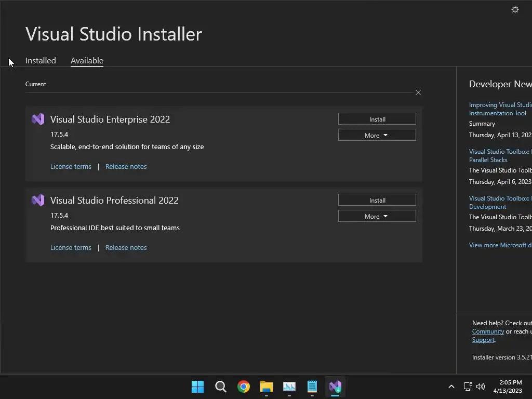
Task: Show hidden system tray icons
Action: pos(451,387)
